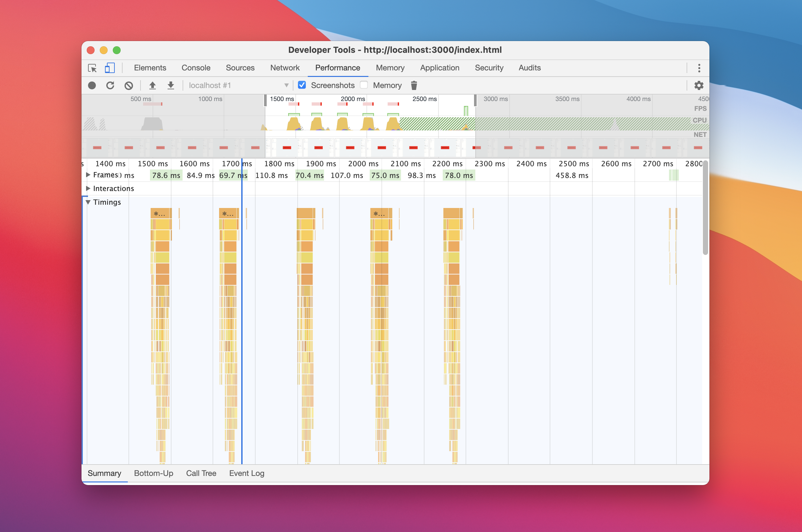Click the right overview selection handle
This screenshot has width=802, height=532.
click(x=475, y=100)
